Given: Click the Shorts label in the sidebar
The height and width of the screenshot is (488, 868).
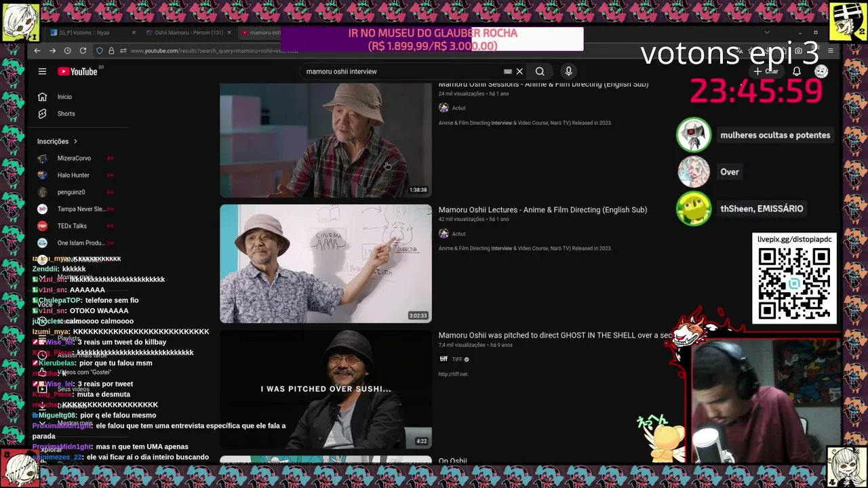Looking at the screenshot, I should point(66,114).
